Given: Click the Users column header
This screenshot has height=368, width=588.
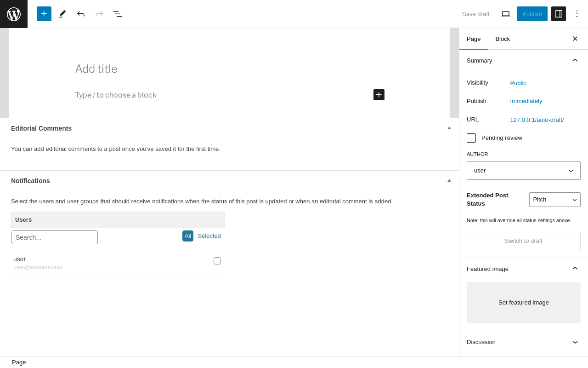Looking at the screenshot, I should [118, 220].
